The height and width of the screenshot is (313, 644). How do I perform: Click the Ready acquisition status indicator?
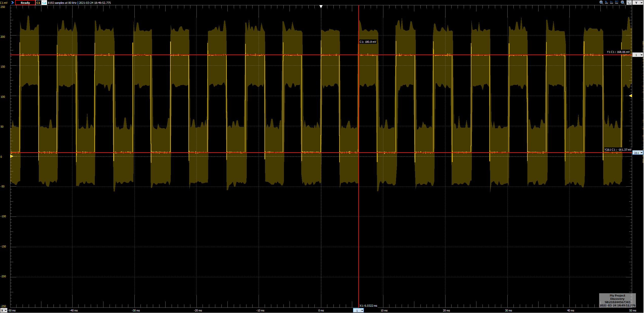click(x=25, y=3)
